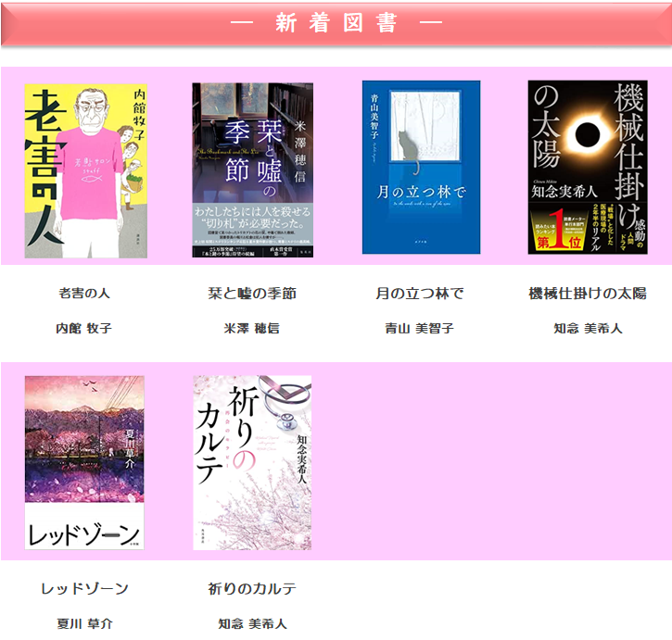The width and height of the screenshot is (672, 640).
Task: Open the 機械仕掛けの太陽 book cover
Action: tap(588, 167)
